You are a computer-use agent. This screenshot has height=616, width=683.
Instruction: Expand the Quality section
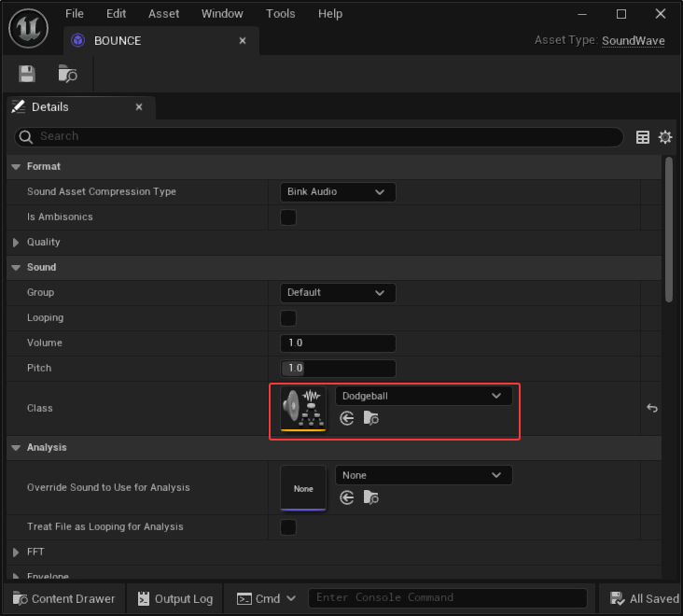point(16,243)
